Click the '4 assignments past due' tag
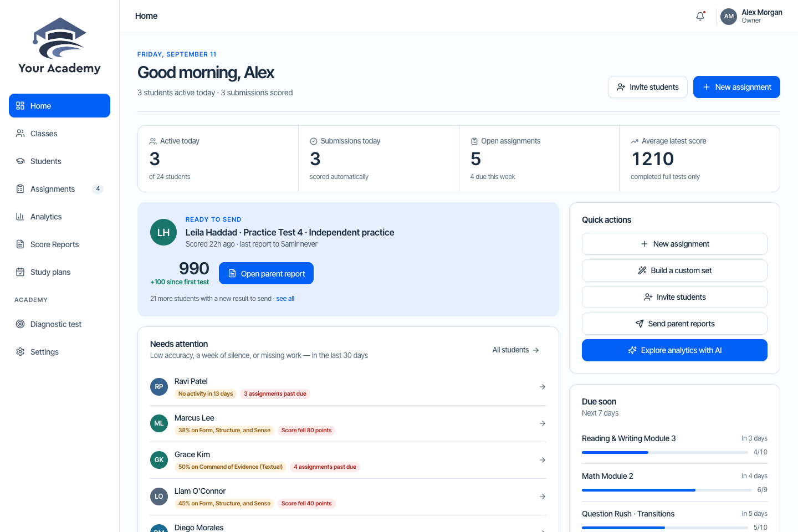This screenshot has width=798, height=532. point(325,467)
